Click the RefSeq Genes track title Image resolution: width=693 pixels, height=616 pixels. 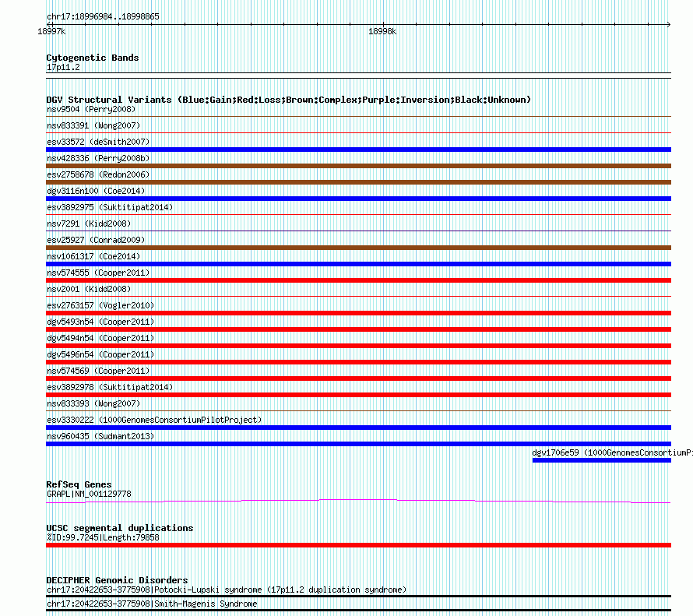pyautogui.click(x=79, y=484)
